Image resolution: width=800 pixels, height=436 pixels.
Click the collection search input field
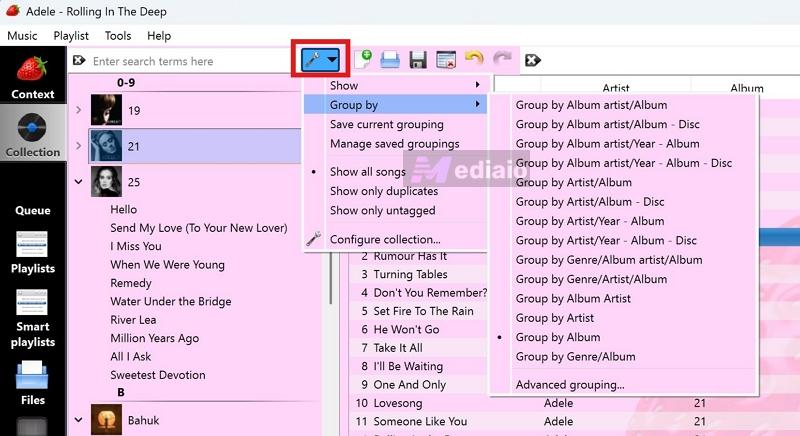pos(191,61)
